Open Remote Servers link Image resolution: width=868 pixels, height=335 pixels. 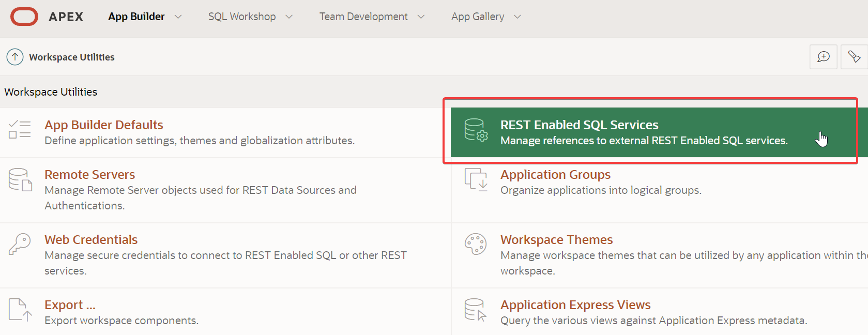click(90, 174)
